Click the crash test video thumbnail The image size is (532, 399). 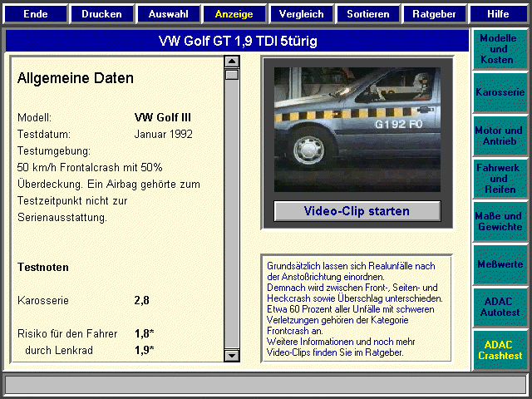[x=357, y=127]
